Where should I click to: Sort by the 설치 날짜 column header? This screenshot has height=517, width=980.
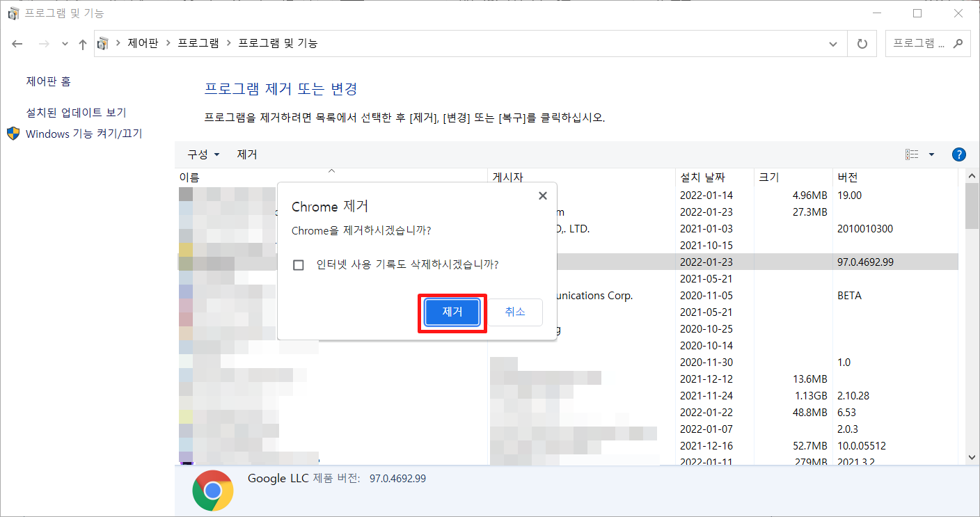pos(715,177)
